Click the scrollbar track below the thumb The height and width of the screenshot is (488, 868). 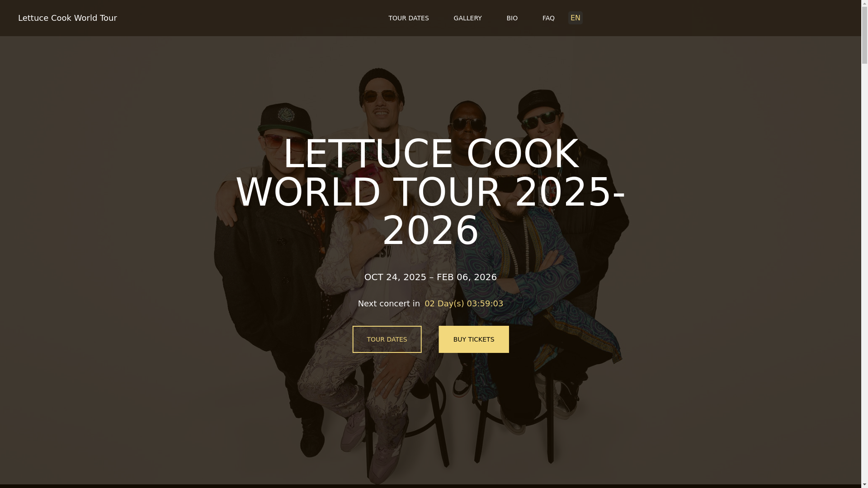[864, 271]
